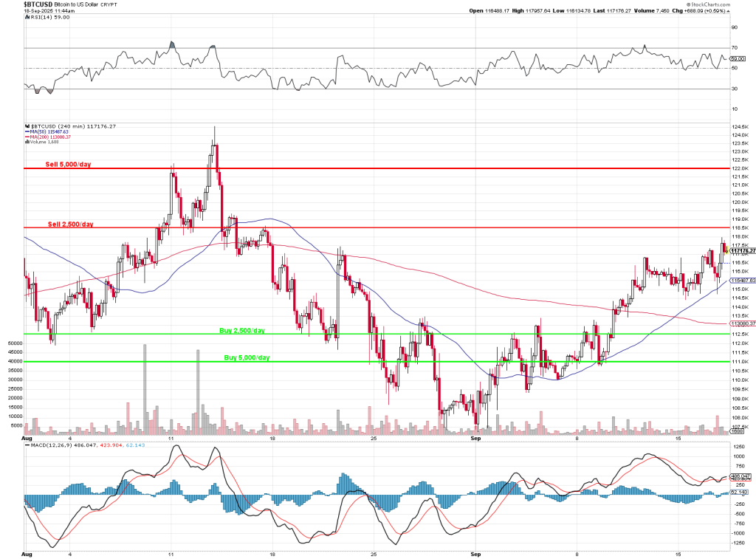The width and height of the screenshot is (756, 559).
Task: Select the "Buy 5,000/day" line label
Action: click(247, 357)
